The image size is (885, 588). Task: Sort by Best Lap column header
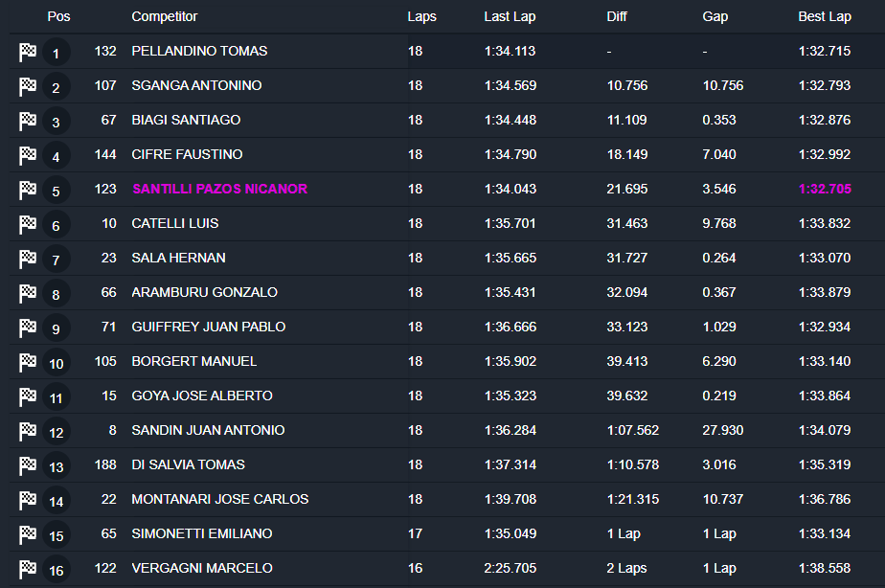point(824,17)
